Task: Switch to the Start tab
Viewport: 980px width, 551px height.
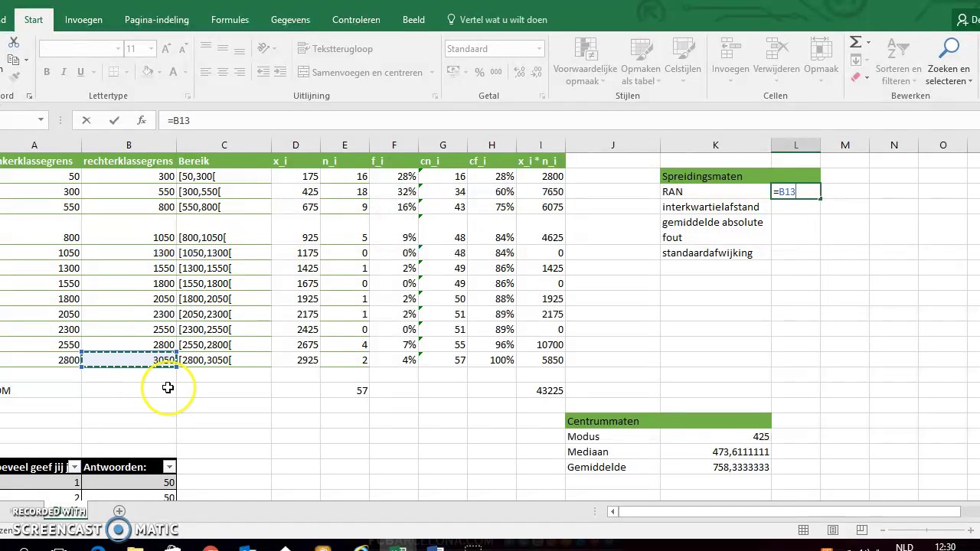Action: [x=34, y=20]
